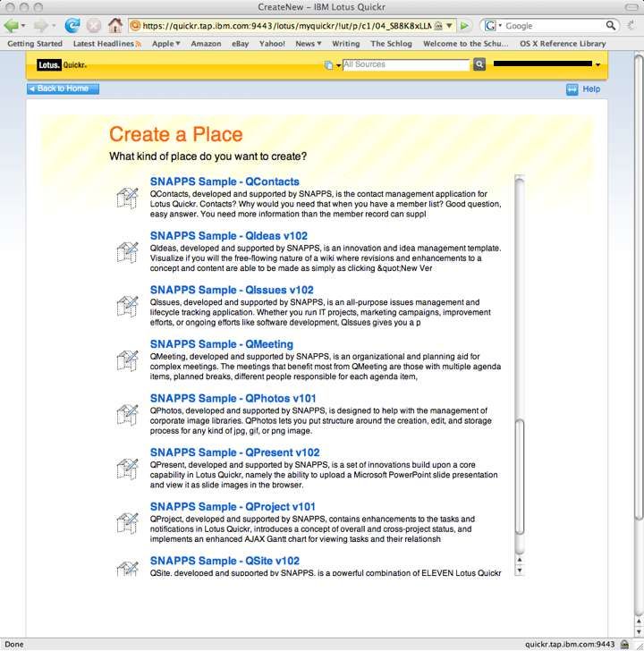Reload the page with the refresh icon
The width and height of the screenshot is (644, 651).
coord(72,26)
